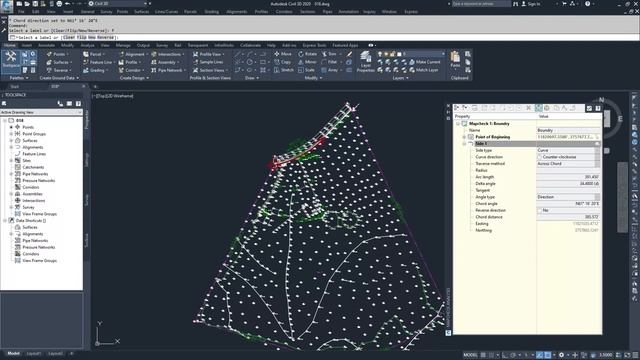Open the Annotate ribbon tab
This screenshot has height=360, width=640.
(46, 45)
